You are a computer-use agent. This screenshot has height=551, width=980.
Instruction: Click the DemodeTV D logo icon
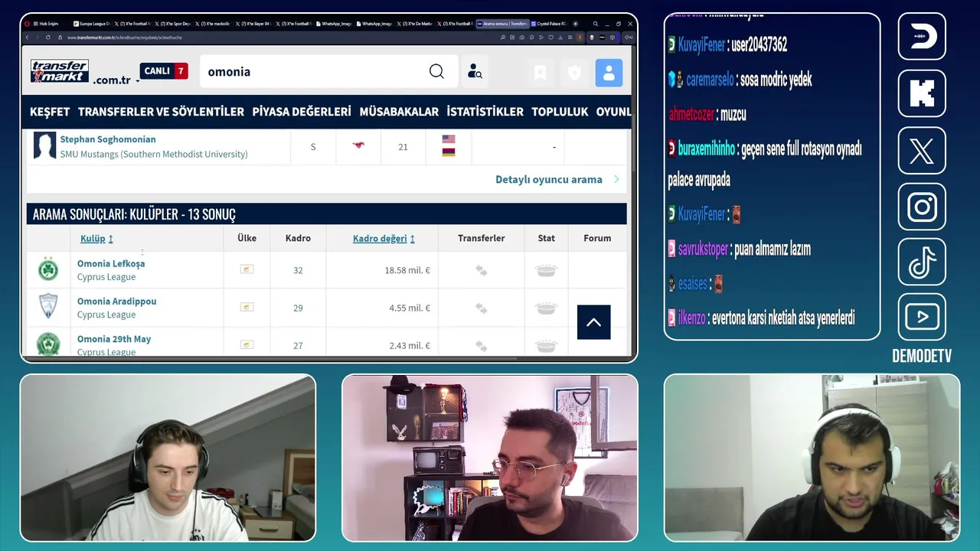(x=922, y=36)
